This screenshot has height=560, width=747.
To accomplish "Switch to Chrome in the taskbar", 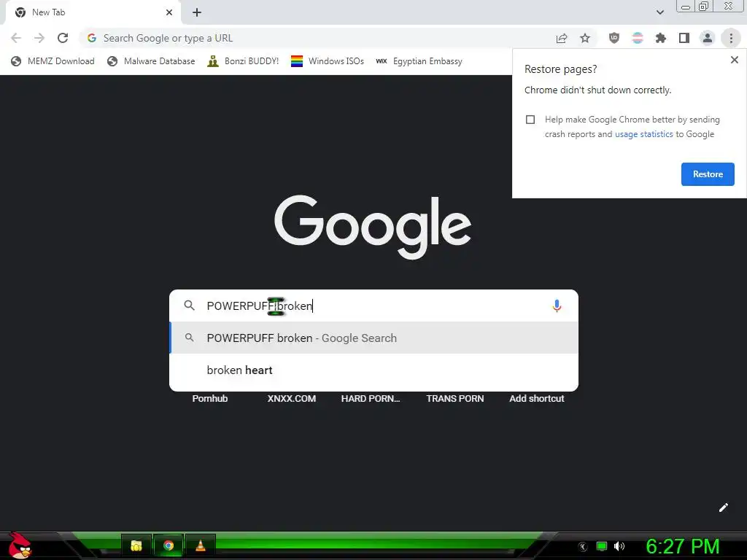I will pos(169,545).
